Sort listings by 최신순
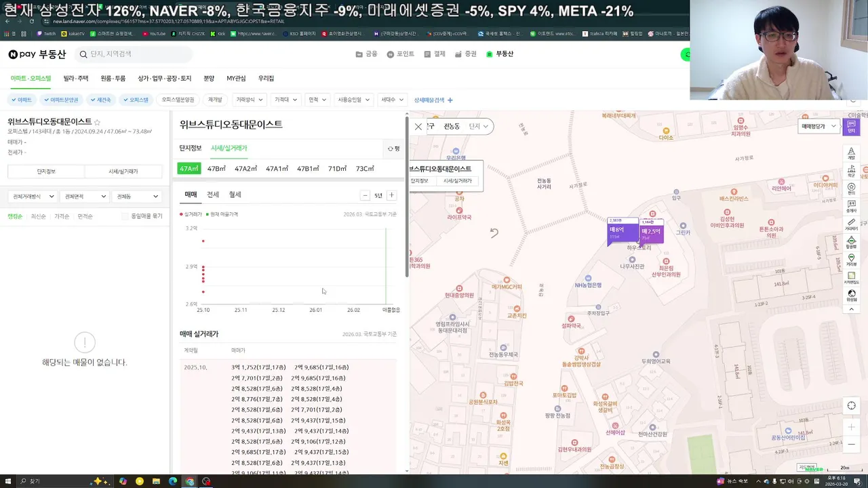This screenshot has width=868, height=488. coord(38,216)
